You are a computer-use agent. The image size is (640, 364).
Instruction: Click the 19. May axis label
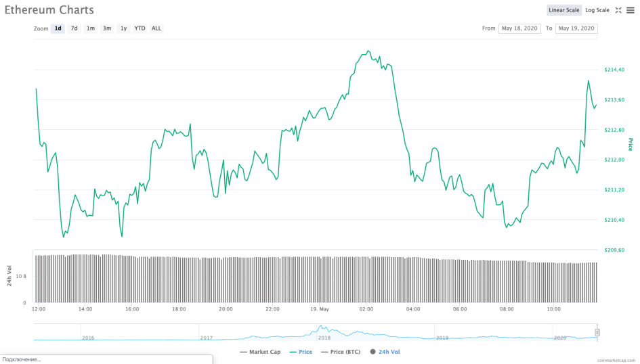tap(320, 309)
